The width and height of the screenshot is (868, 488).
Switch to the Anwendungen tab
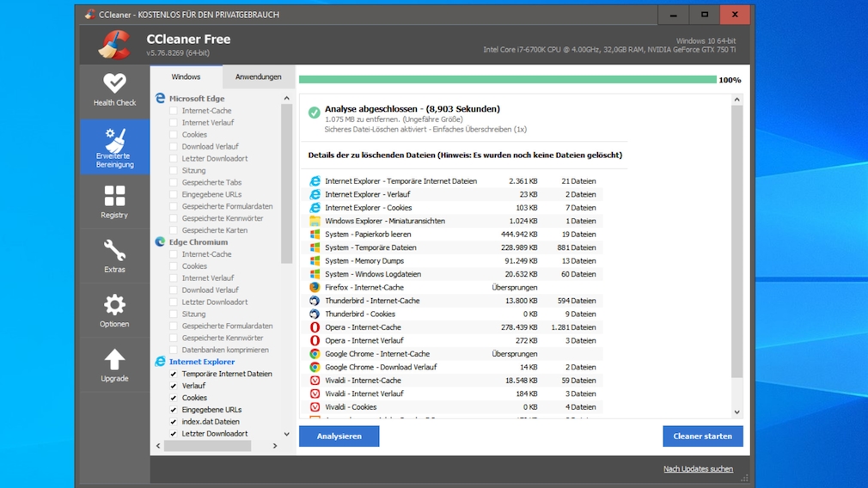259,77
